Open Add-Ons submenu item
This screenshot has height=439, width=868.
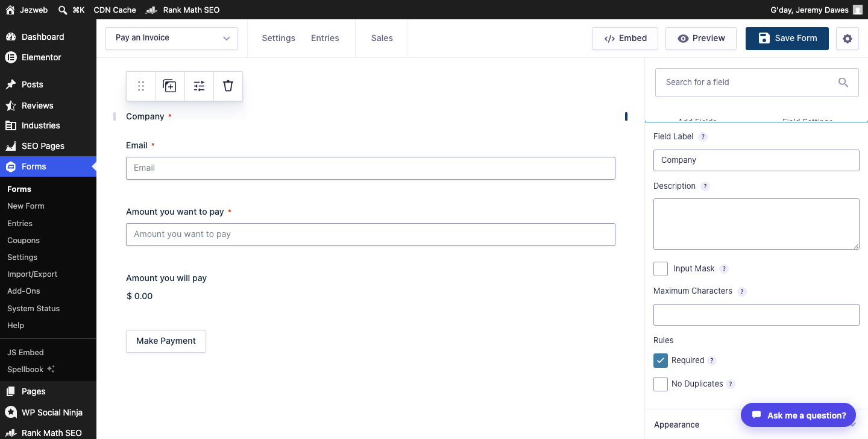point(24,291)
